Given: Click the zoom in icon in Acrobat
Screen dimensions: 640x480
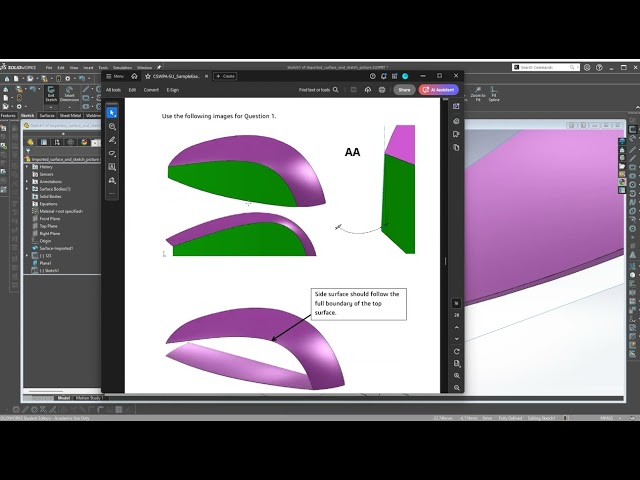Looking at the screenshot, I should pos(457,376).
